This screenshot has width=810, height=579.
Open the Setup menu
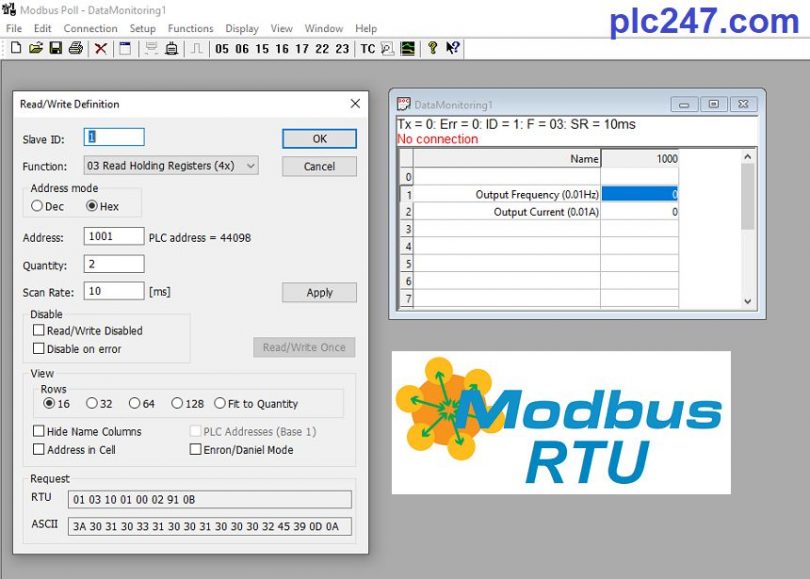pos(143,28)
